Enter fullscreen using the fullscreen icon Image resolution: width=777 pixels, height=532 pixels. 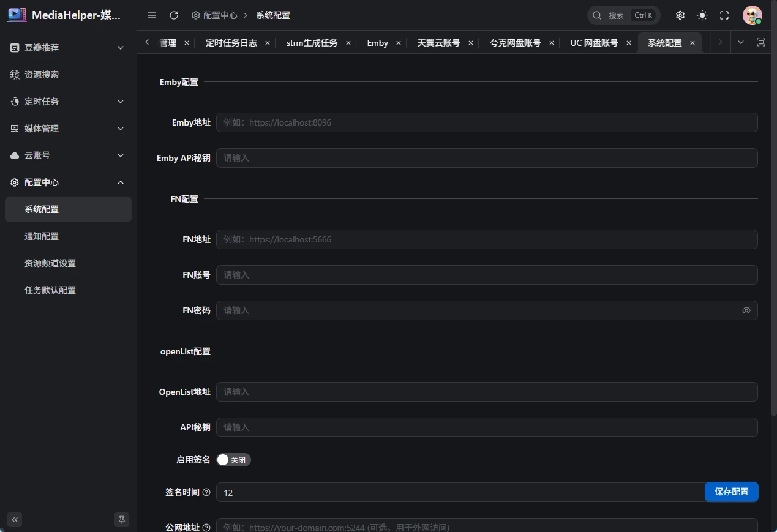tap(724, 15)
